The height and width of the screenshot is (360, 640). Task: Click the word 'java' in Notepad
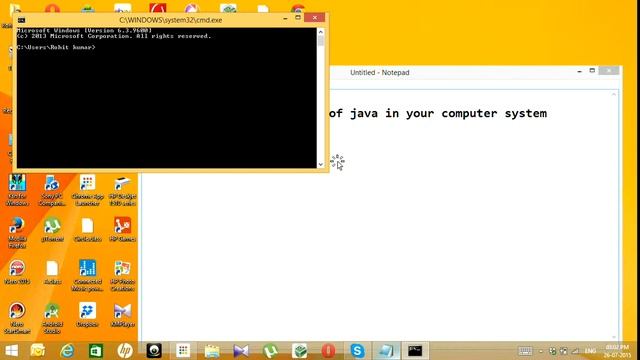pyautogui.click(x=364, y=113)
